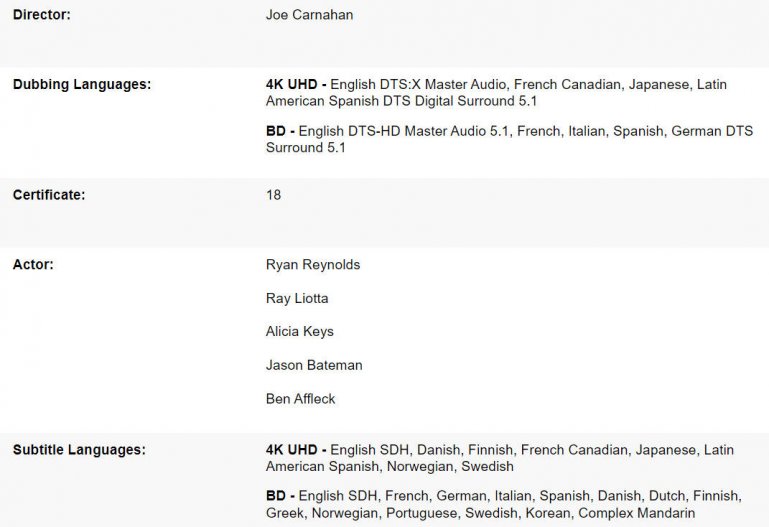Click bold BD in Subtitle Languages row

[x=276, y=495]
